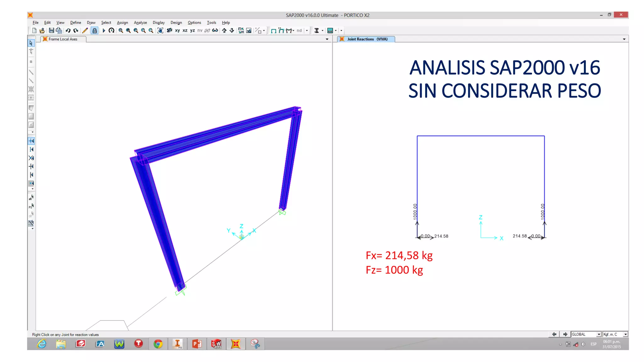
Task: Toggle snap to points and grid intersections
Action: pyautogui.click(x=31, y=141)
